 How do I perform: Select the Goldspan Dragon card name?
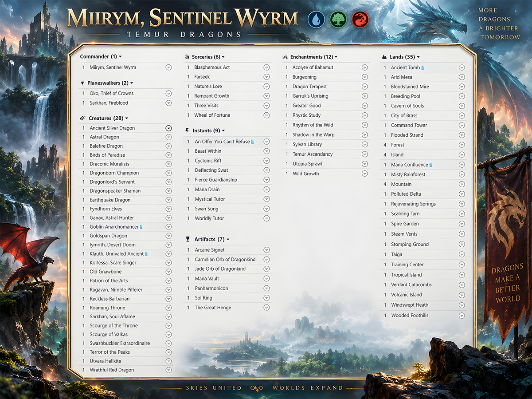point(109,236)
